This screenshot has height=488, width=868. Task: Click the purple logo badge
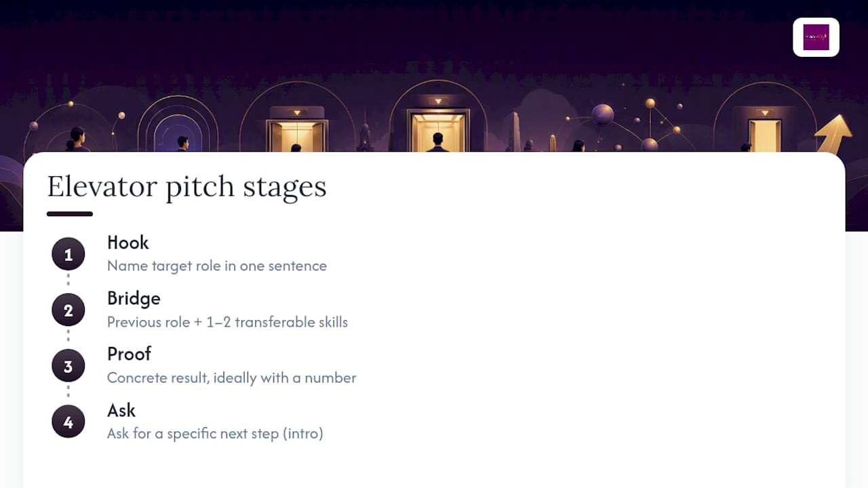coord(816,37)
